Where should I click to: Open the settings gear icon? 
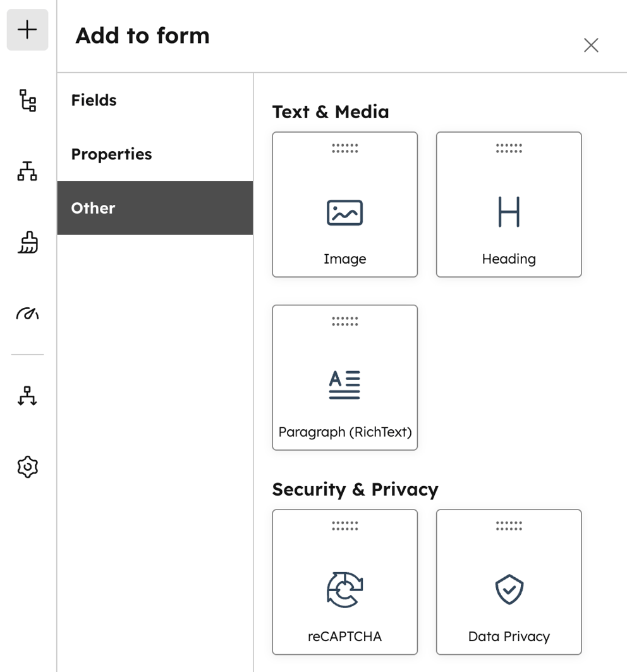(27, 467)
